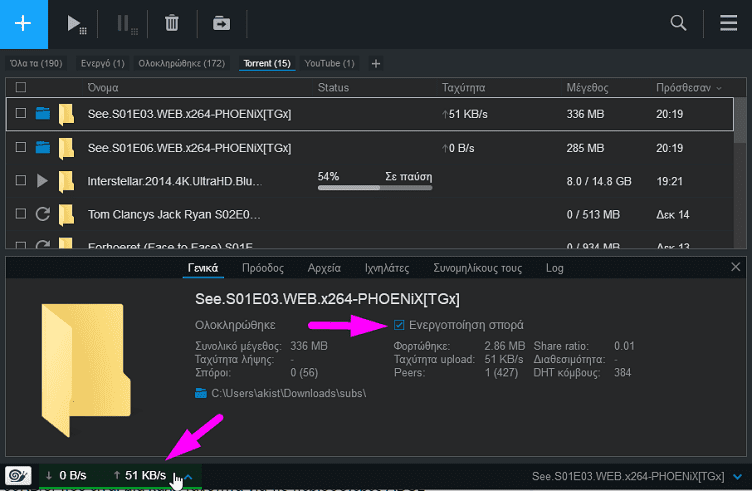The width and height of the screenshot is (752, 491).
Task: Sort by Μέγεθος column header
Action: pos(587,88)
